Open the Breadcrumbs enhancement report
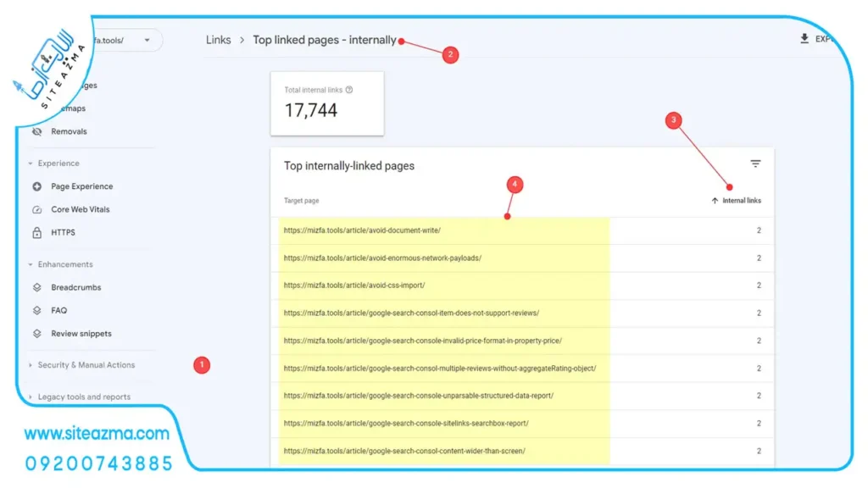Viewport: 868px width, 488px height. (x=75, y=287)
